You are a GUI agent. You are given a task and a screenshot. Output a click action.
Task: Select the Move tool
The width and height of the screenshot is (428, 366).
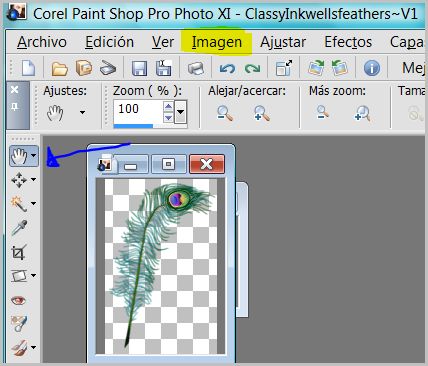click(x=19, y=180)
